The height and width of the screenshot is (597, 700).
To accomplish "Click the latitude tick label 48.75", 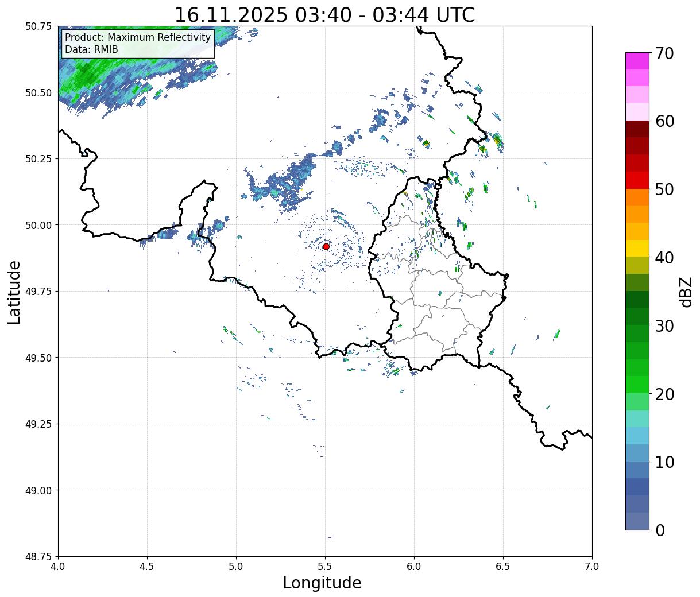I will click(38, 556).
